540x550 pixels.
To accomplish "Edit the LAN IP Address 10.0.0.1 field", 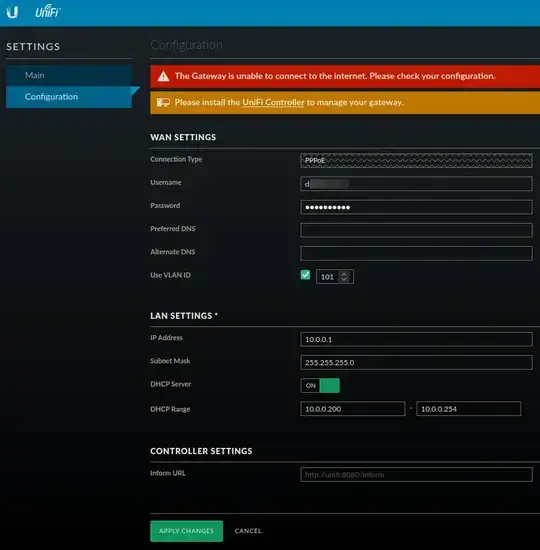I will [x=416, y=340].
